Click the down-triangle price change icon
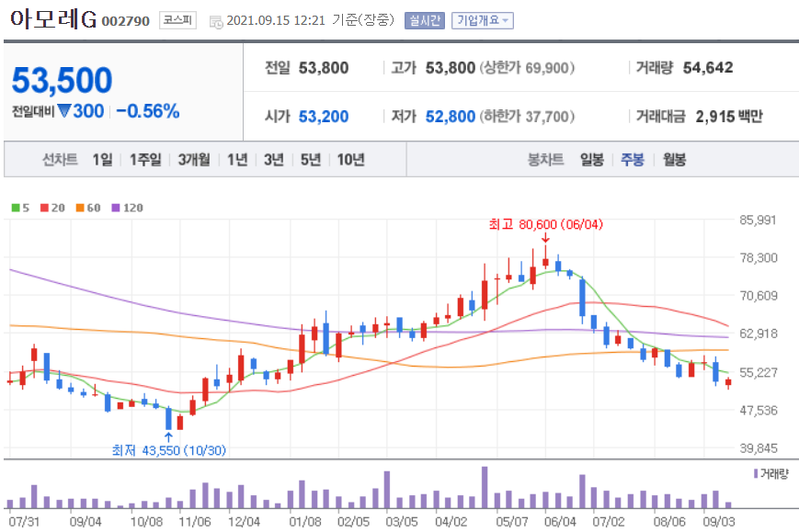The height and width of the screenshot is (532, 799). (x=64, y=110)
